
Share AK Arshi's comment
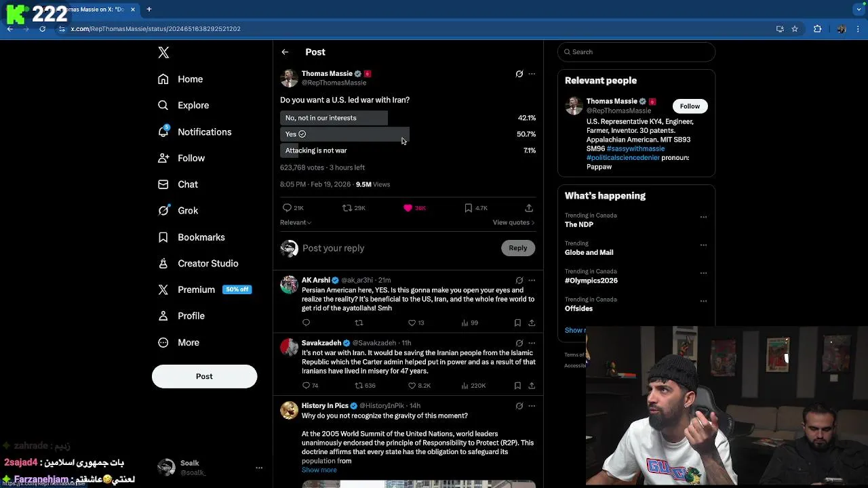[532, 323]
